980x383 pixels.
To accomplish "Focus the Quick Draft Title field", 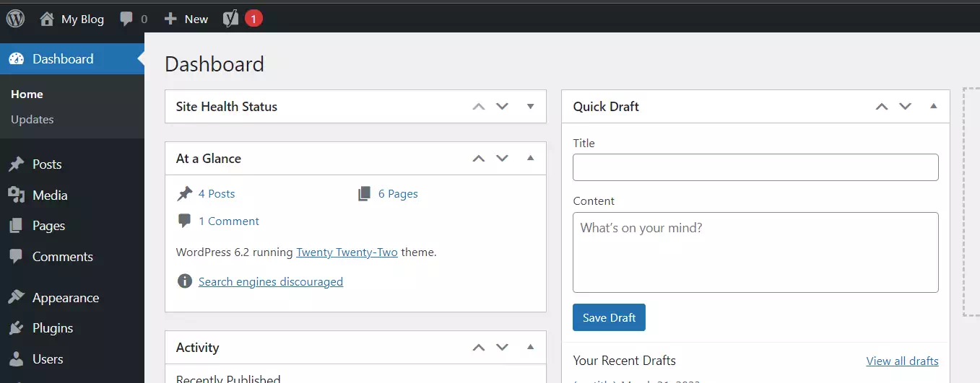I will 755,167.
